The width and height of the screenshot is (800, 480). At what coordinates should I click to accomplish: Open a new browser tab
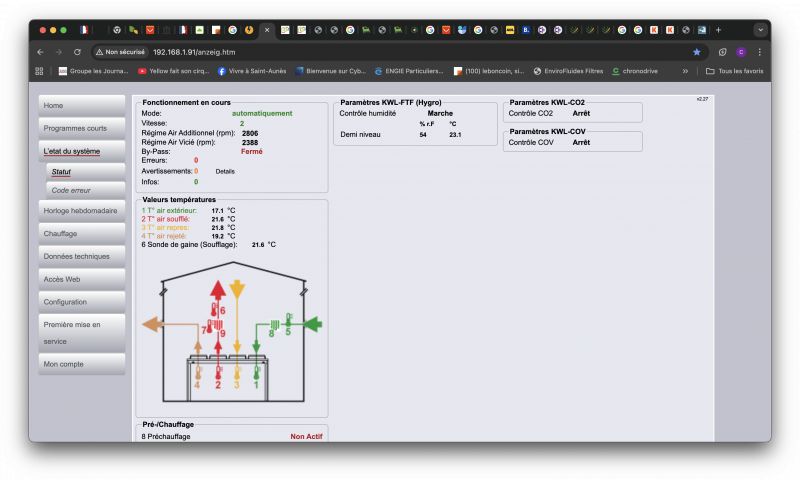point(718,30)
